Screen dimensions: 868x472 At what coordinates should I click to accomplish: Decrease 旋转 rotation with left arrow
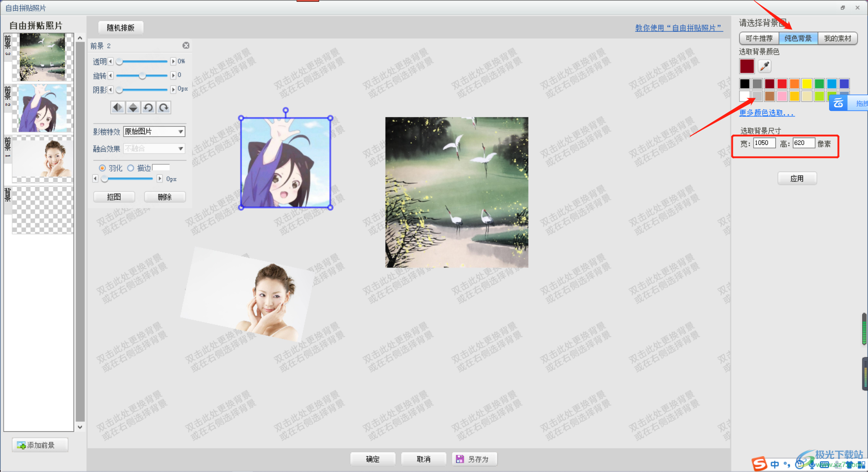click(x=110, y=75)
